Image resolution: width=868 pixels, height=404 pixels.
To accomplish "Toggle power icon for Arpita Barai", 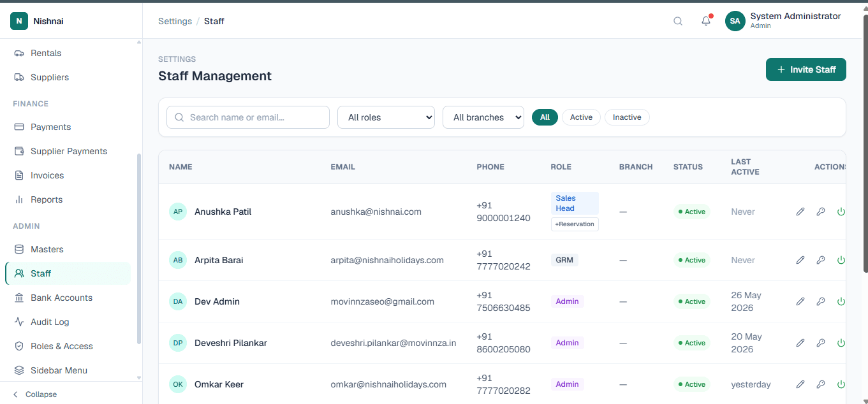I will [841, 260].
